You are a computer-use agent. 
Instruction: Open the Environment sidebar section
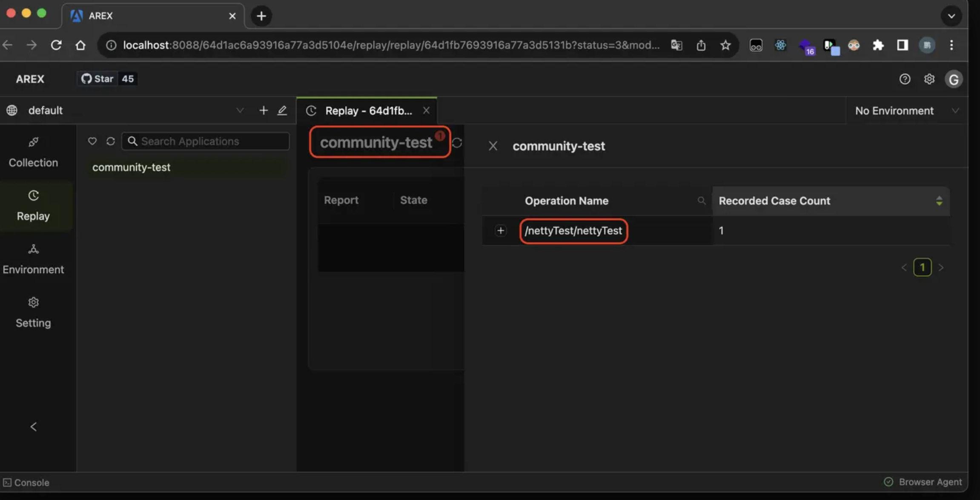[33, 259]
